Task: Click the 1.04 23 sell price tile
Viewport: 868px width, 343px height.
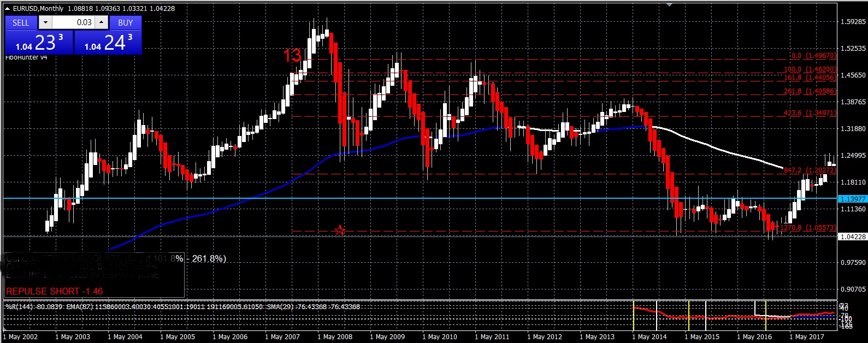Action: coord(39,42)
